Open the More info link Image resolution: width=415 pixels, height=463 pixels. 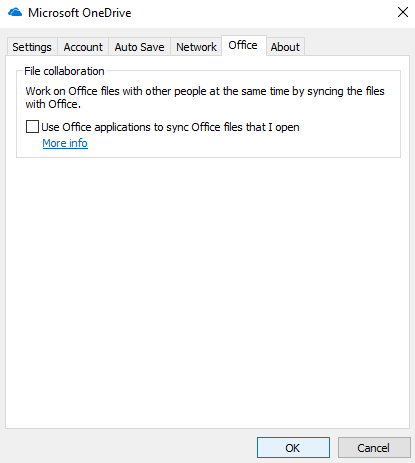coord(65,143)
